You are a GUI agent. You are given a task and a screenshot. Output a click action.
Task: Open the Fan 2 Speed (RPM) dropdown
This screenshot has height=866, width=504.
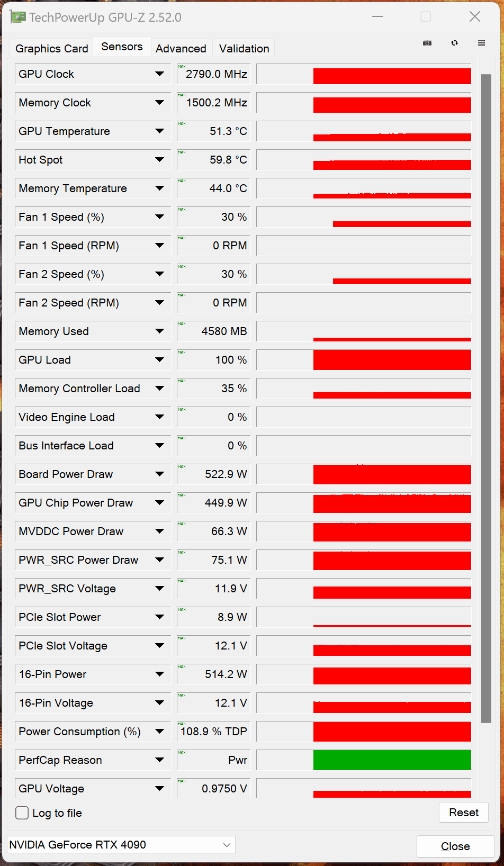click(159, 303)
